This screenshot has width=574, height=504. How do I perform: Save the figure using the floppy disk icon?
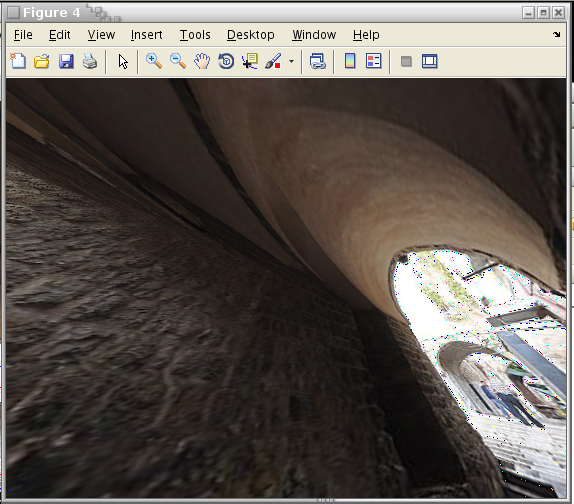[66, 61]
